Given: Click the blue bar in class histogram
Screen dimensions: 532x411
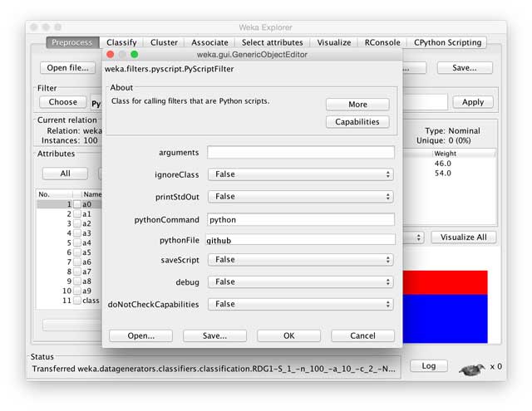Looking at the screenshot, I should (446, 319).
